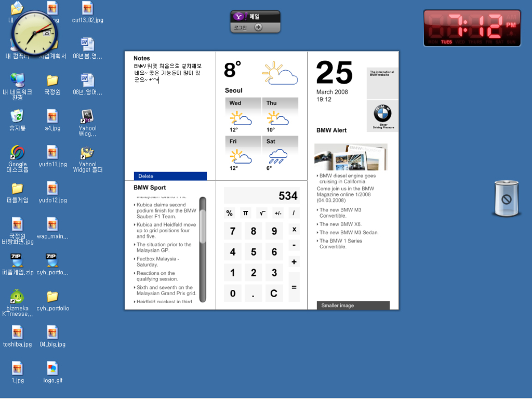Viewport: 532px width, 399px height.
Task: Click the calculator display showing 534
Action: (x=262, y=195)
